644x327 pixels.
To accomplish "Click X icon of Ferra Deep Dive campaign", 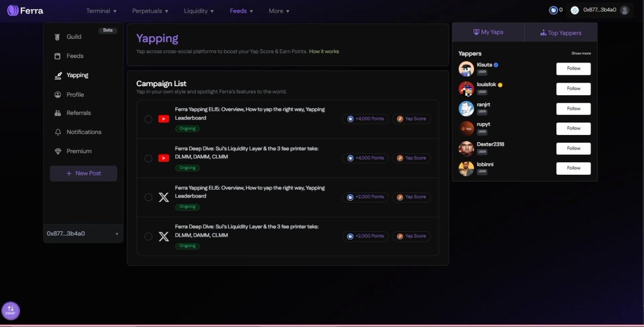I will (163, 237).
